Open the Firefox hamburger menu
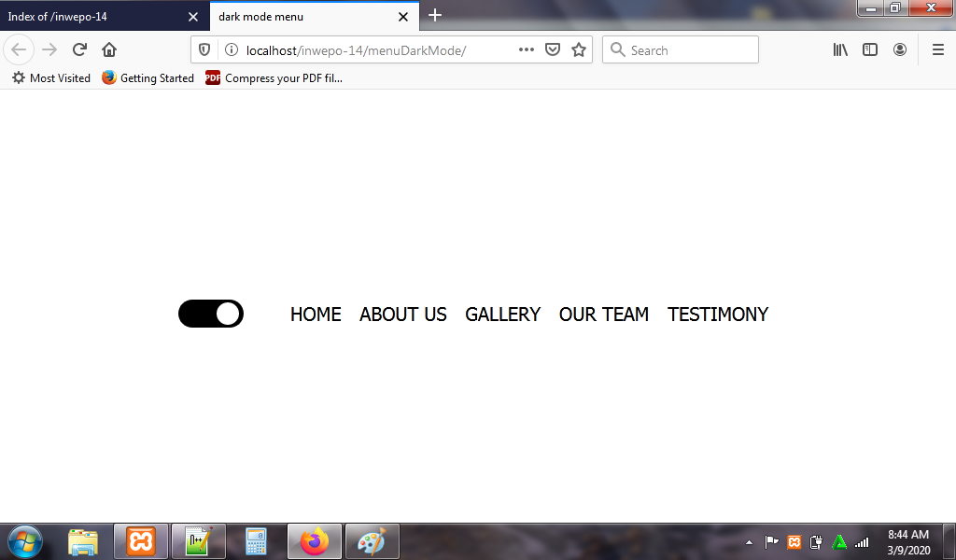956x560 pixels. (938, 50)
